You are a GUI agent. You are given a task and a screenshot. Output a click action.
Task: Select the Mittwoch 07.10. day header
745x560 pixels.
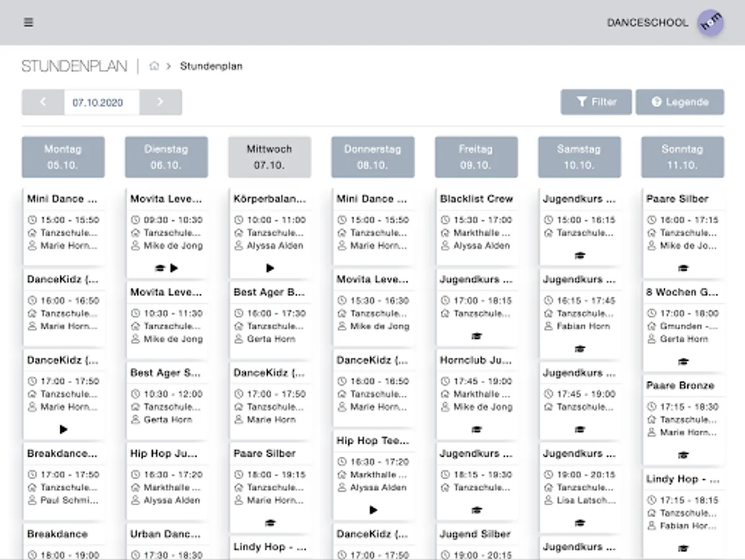269,157
